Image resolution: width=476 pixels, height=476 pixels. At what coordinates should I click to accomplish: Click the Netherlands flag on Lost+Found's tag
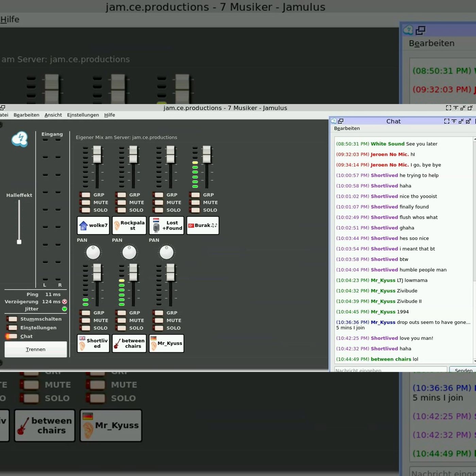click(156, 220)
